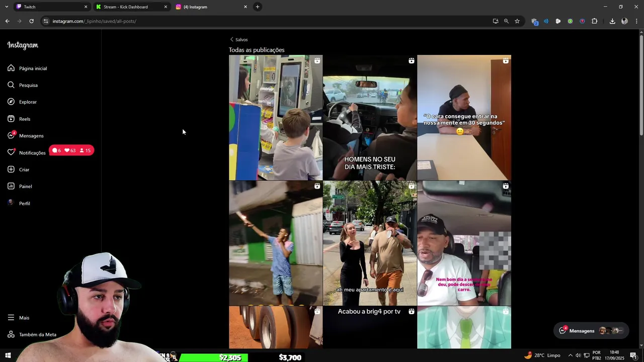Open the weather 28°C Limpo widget
The height and width of the screenshot is (362, 644).
(x=542, y=355)
